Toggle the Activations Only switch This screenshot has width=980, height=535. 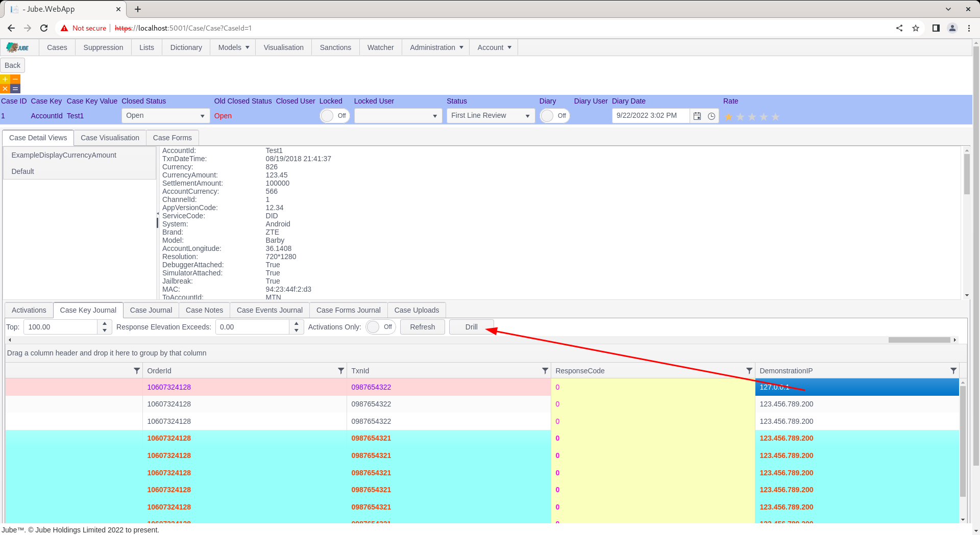(x=381, y=327)
